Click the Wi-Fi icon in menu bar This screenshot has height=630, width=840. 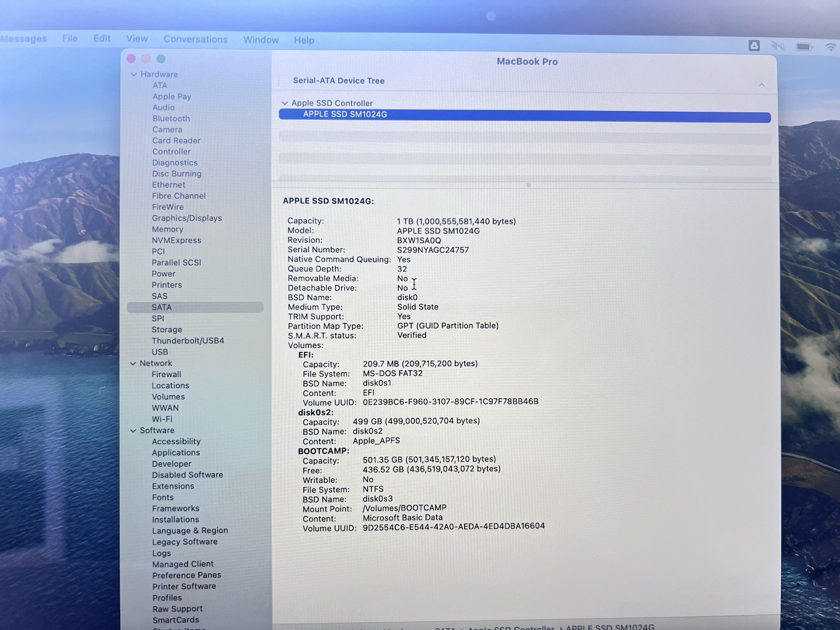click(x=831, y=47)
